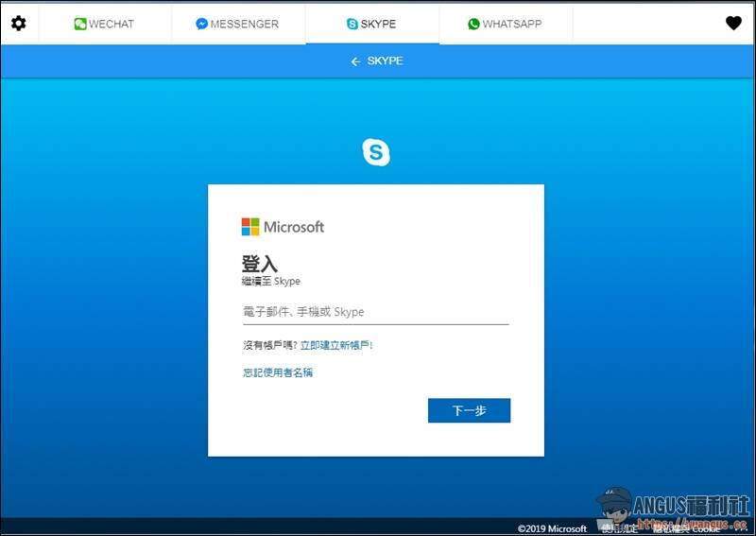
Task: Open the settings gear icon
Action: [x=18, y=23]
